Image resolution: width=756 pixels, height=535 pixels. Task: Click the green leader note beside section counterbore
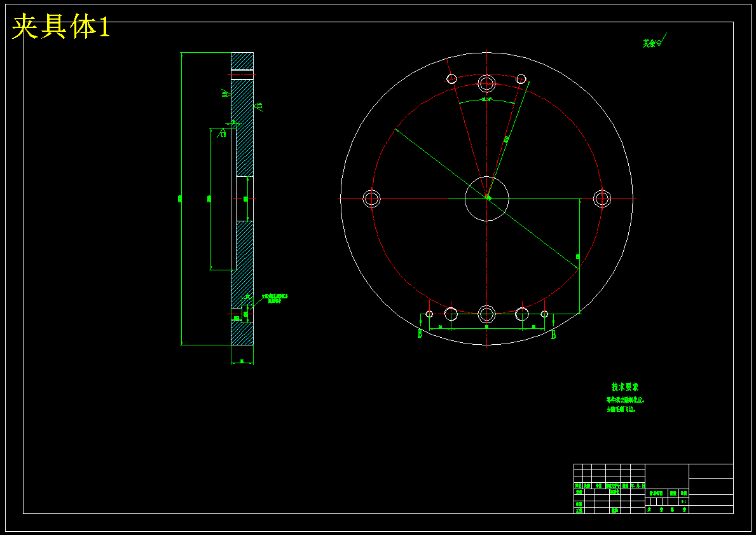(x=275, y=298)
